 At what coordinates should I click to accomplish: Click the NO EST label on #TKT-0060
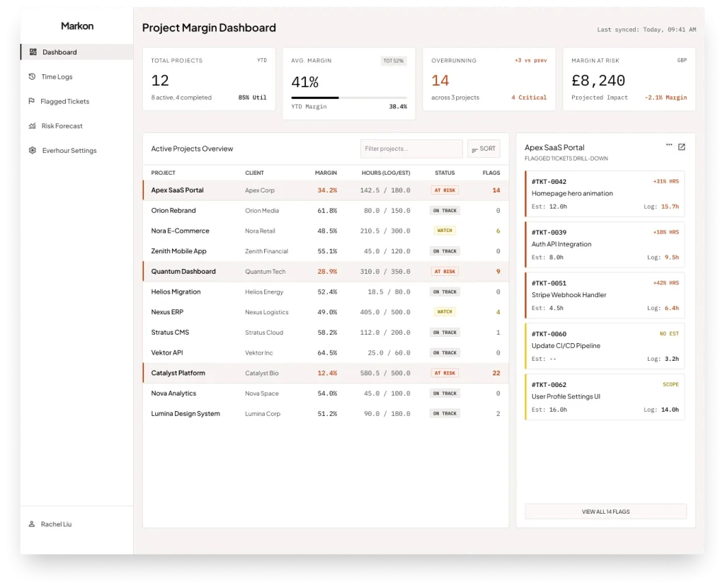669,334
